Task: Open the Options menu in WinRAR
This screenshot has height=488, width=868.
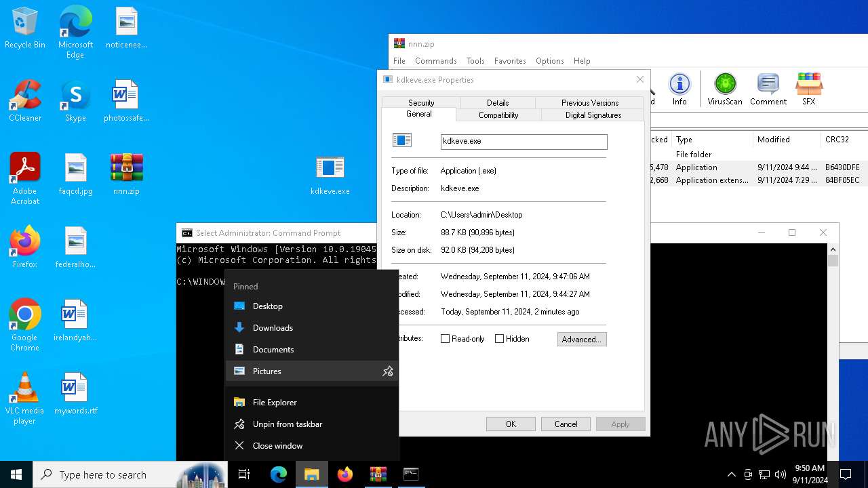Action: [550, 61]
